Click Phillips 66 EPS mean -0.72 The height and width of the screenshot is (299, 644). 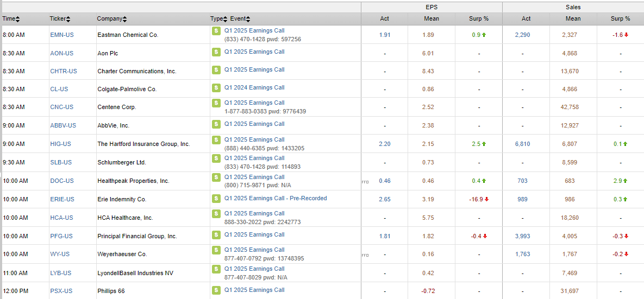pyautogui.click(x=428, y=291)
